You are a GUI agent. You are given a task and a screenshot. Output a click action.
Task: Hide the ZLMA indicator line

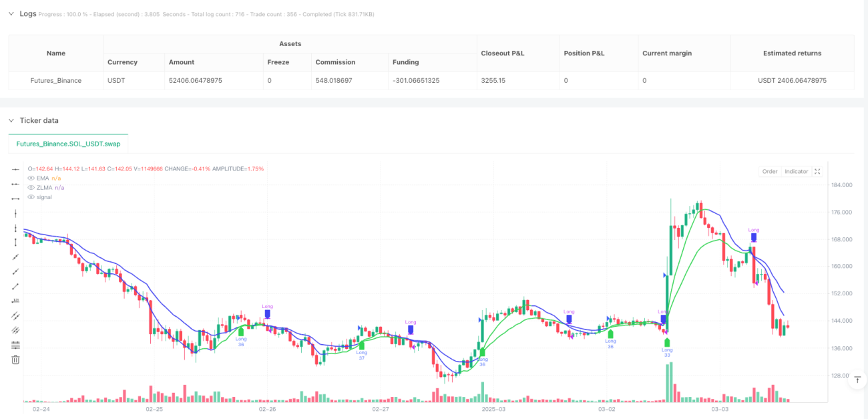(x=30, y=188)
